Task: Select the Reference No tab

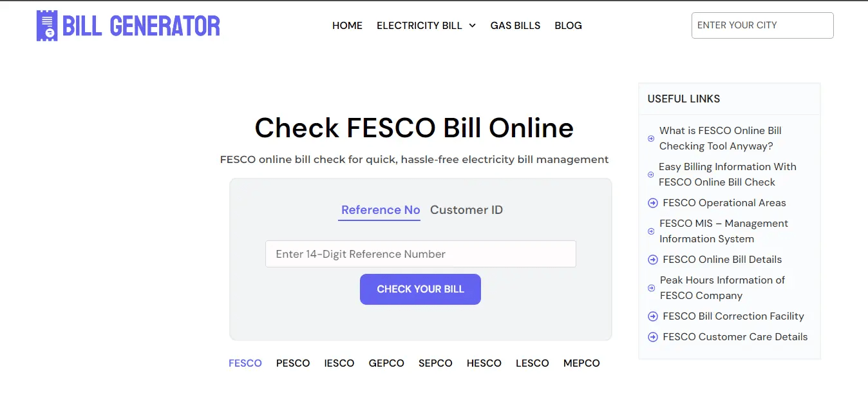Action: [379, 209]
